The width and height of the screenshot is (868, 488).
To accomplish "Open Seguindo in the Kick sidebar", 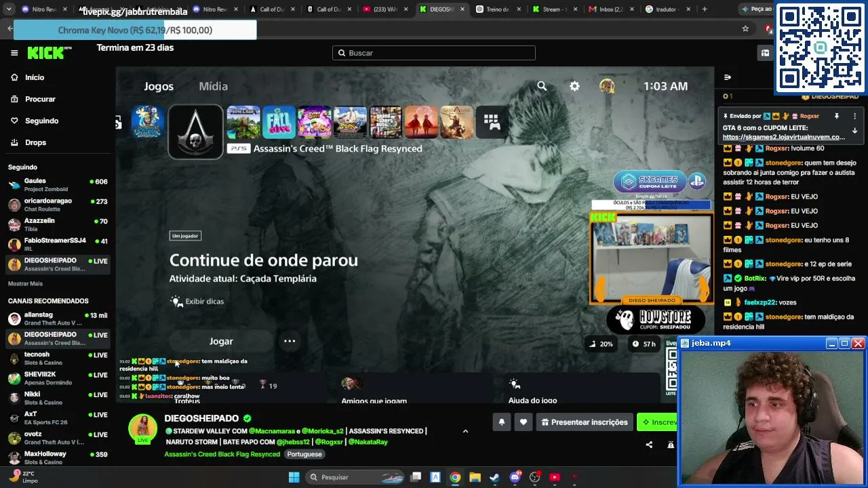I will pos(41,121).
